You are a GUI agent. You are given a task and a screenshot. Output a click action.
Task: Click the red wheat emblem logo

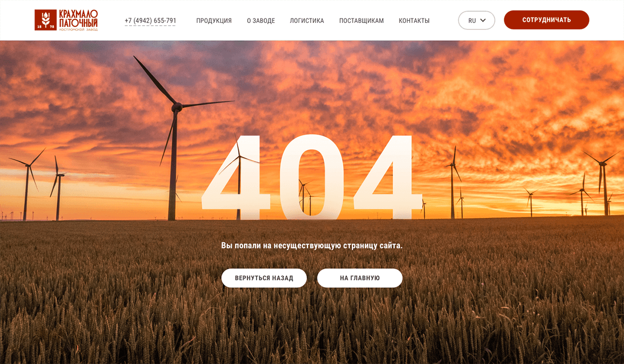[45, 20]
